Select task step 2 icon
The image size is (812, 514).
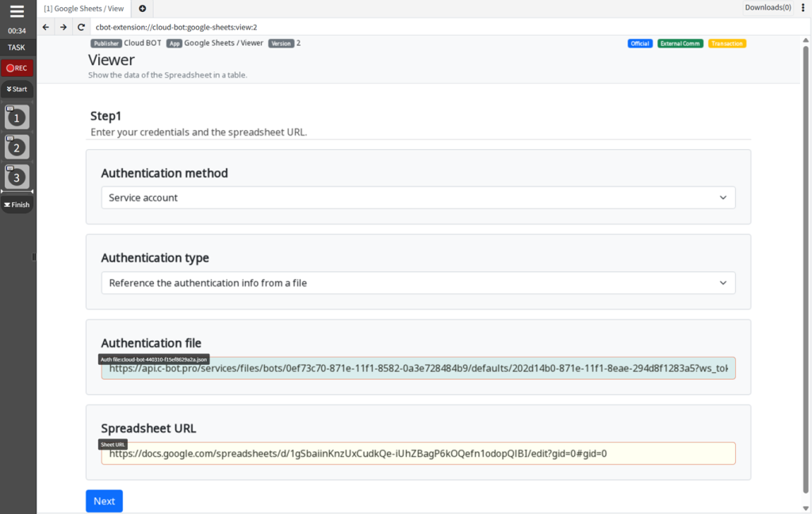click(17, 148)
